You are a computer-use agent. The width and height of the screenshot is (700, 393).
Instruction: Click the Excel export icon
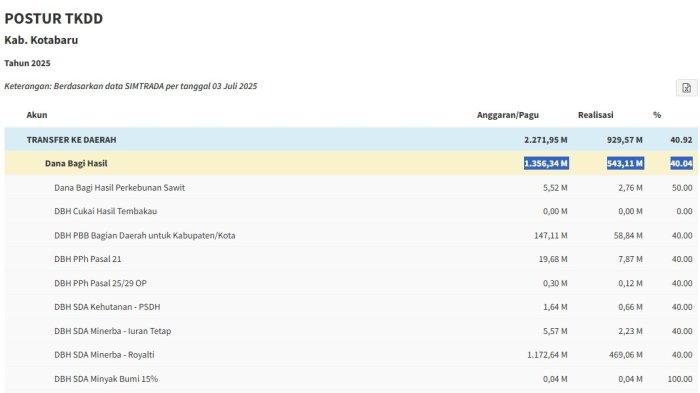coord(686,88)
